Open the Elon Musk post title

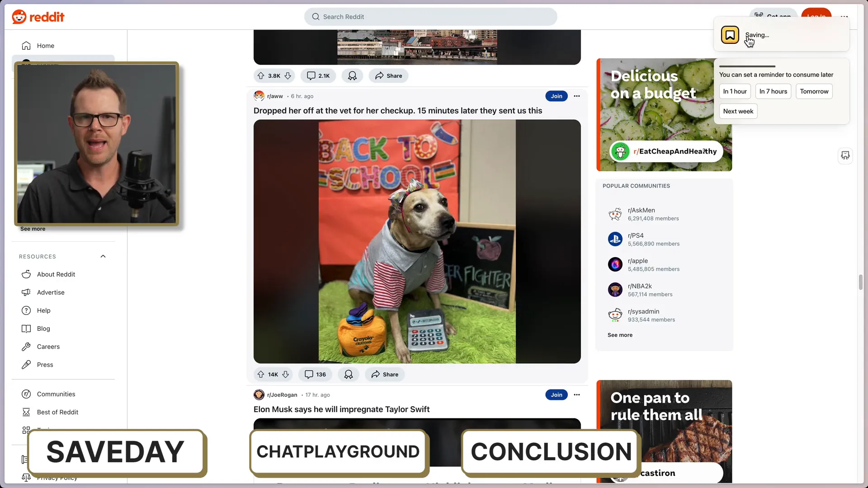pyautogui.click(x=341, y=409)
